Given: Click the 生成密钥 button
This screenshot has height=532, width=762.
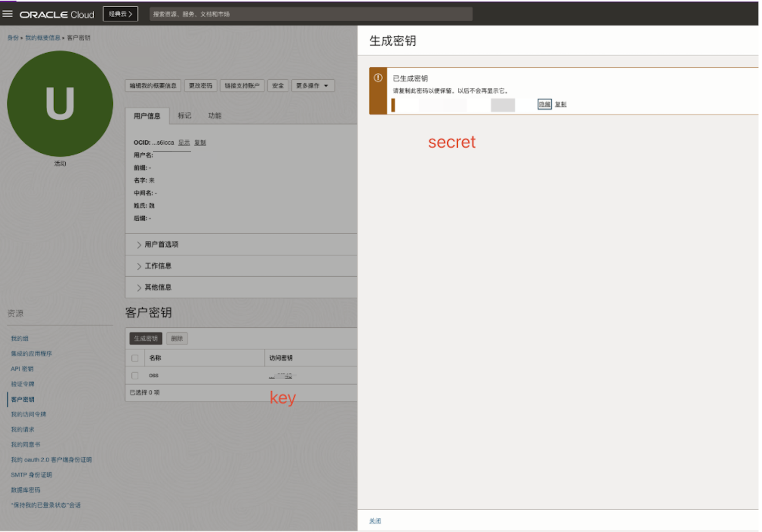Looking at the screenshot, I should [146, 338].
